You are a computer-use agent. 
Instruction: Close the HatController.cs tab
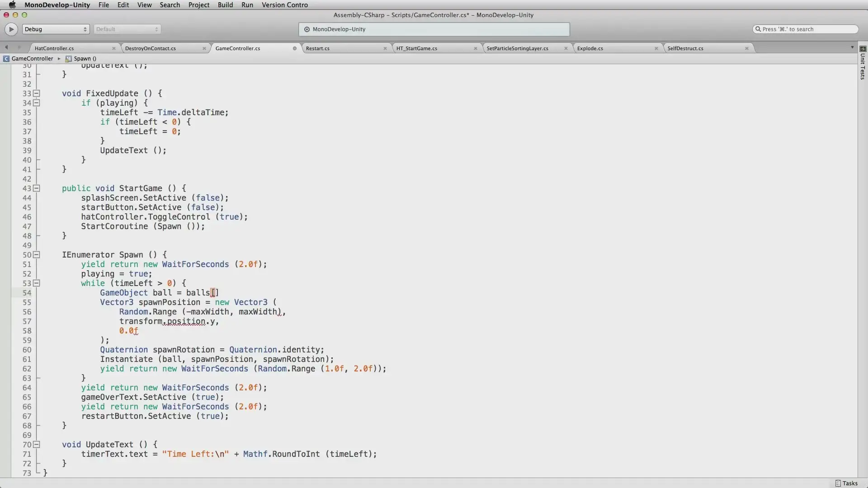pyautogui.click(x=114, y=48)
